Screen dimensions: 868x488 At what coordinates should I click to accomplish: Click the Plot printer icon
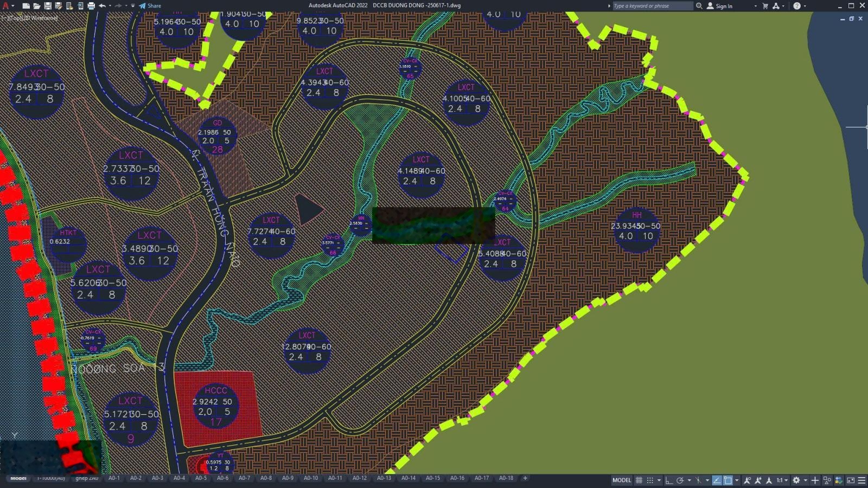click(91, 6)
